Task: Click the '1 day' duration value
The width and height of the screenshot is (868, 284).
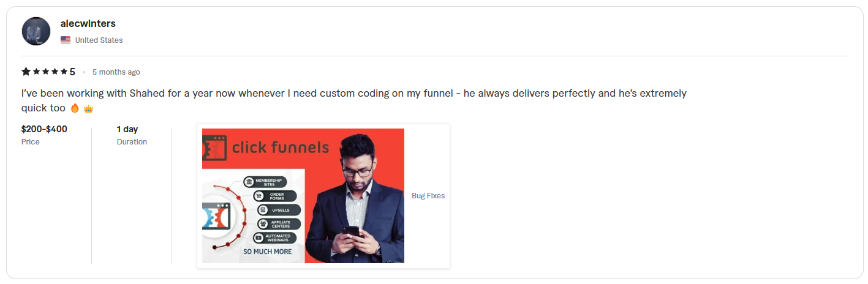Action: [127, 129]
